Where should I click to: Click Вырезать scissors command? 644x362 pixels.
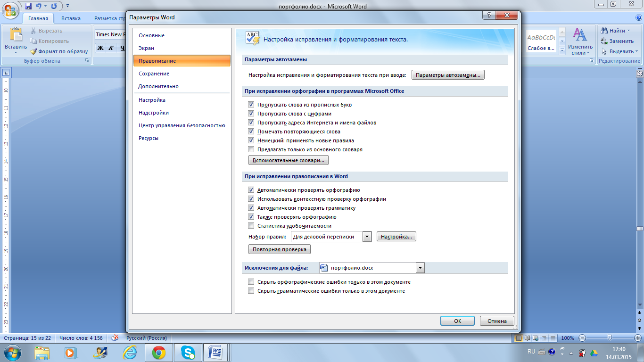tap(46, 31)
